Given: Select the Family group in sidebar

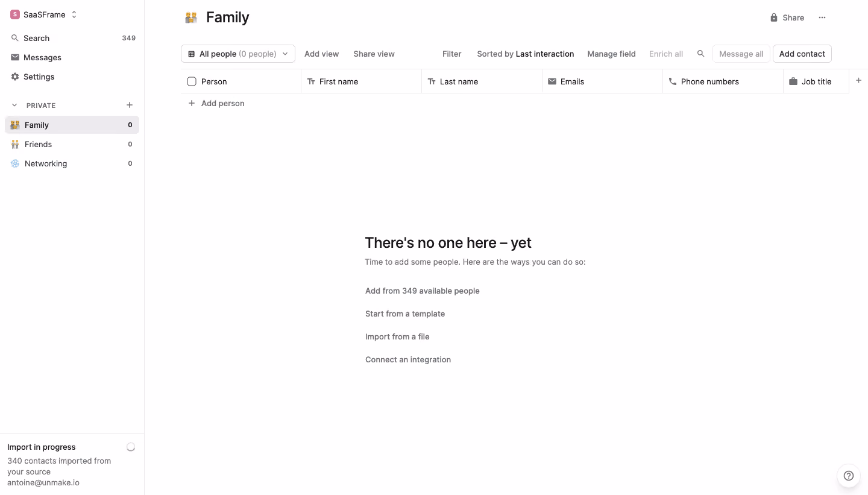Looking at the screenshot, I should [72, 125].
